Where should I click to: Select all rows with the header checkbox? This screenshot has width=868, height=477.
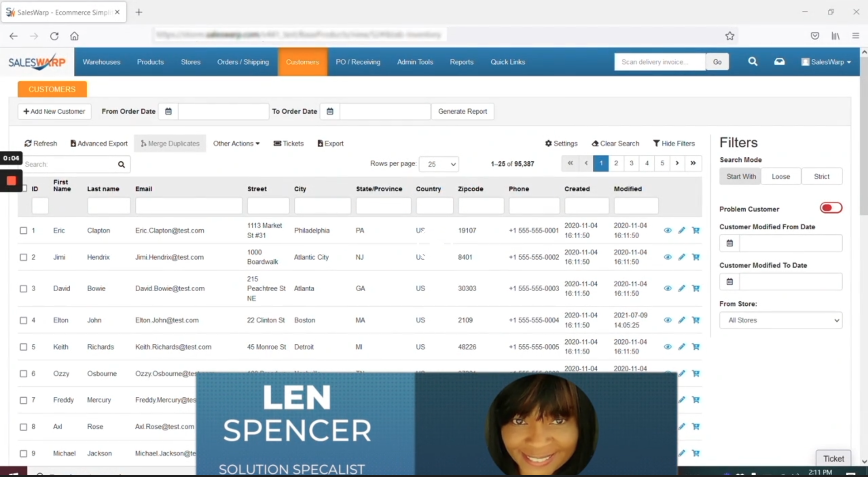[x=24, y=188]
